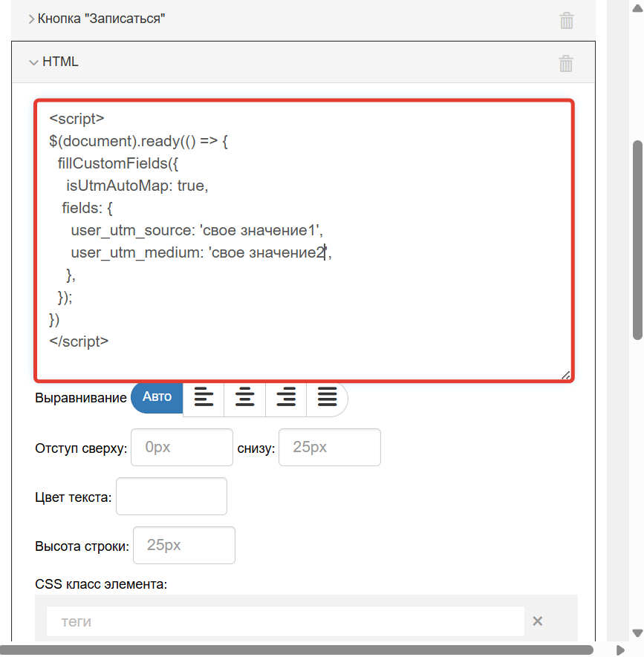Click the HTML section title

[60, 62]
